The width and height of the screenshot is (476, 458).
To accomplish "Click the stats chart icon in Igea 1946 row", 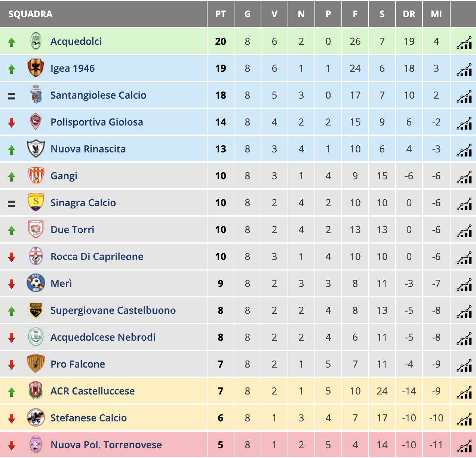I will tap(464, 70).
